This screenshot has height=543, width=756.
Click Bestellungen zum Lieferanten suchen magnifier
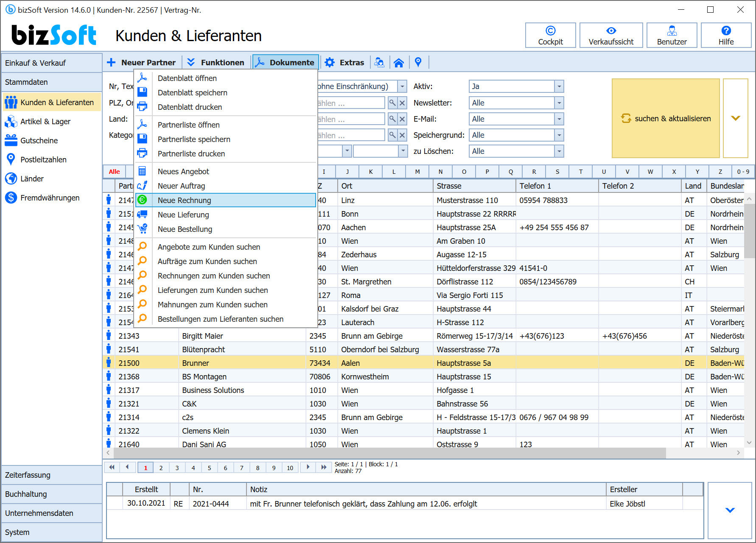(143, 319)
